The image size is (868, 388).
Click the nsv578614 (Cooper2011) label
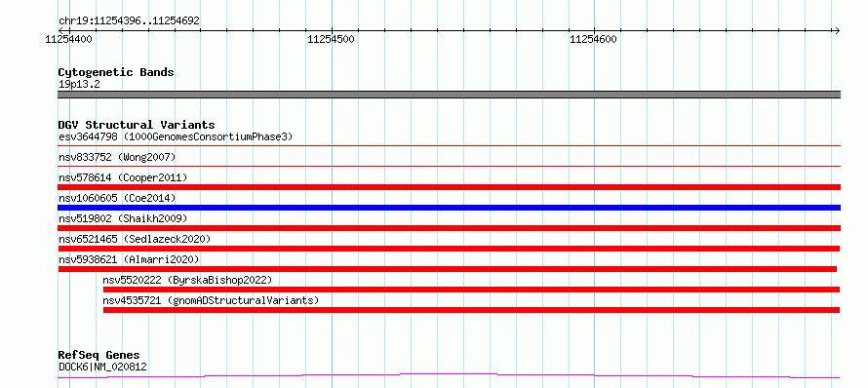coord(123,177)
